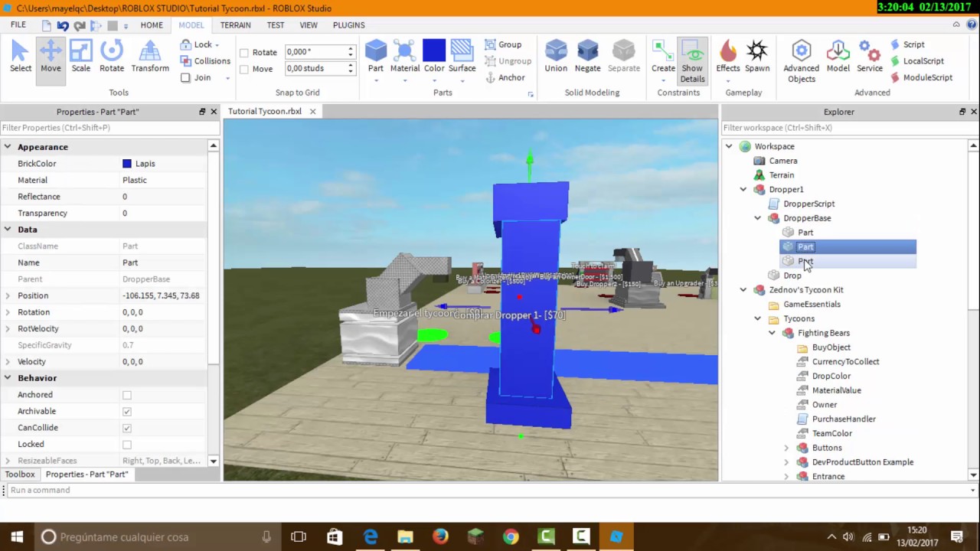Image resolution: width=980 pixels, height=551 pixels.
Task: Click the Negate tool
Action: coord(587,57)
